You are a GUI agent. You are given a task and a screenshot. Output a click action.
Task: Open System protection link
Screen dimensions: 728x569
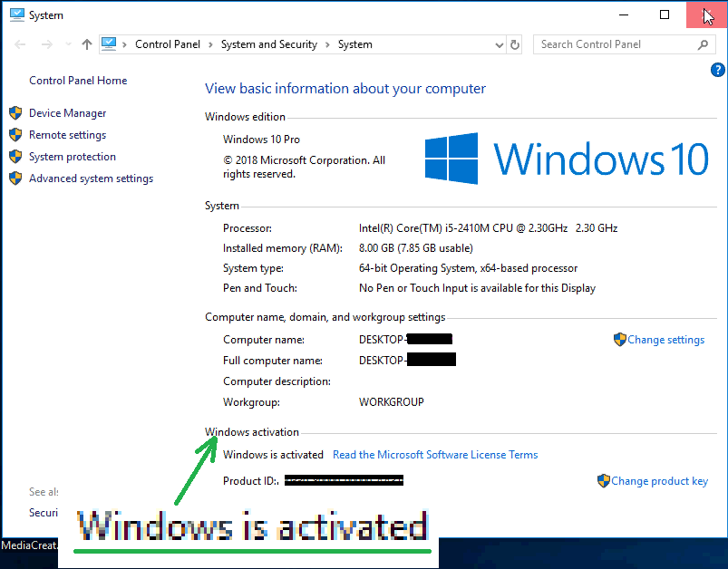click(x=73, y=157)
